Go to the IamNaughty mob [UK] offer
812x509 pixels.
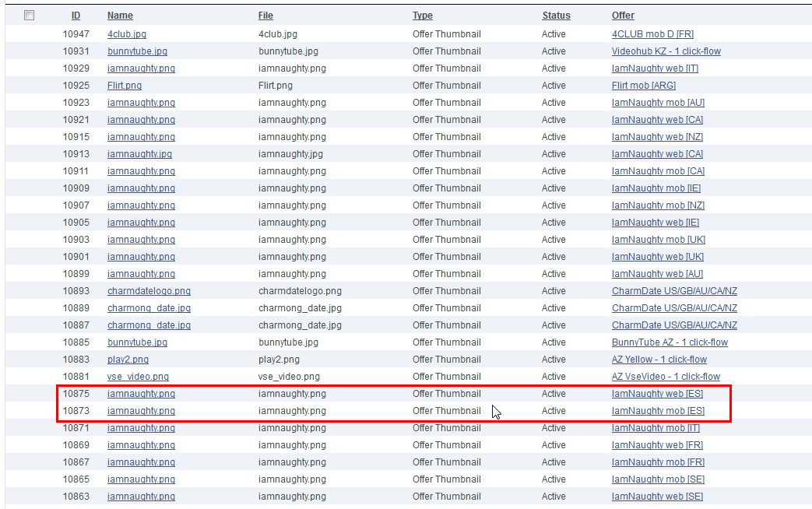[659, 239]
